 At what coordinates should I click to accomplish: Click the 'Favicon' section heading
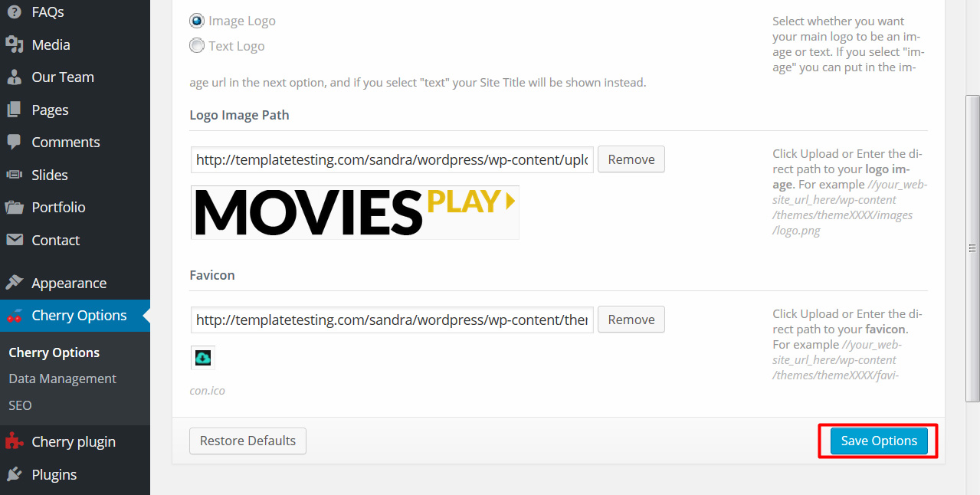pyautogui.click(x=212, y=275)
